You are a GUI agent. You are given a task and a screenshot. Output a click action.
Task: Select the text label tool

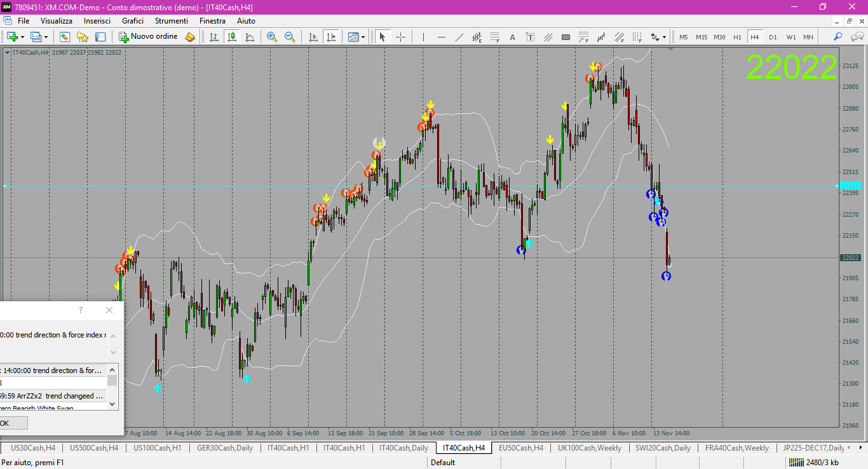(x=530, y=37)
